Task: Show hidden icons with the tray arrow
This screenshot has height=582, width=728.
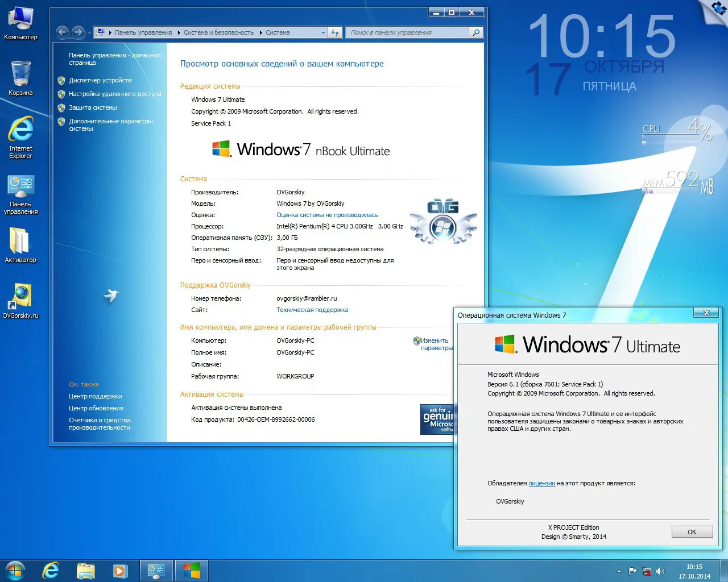Action: [x=619, y=571]
